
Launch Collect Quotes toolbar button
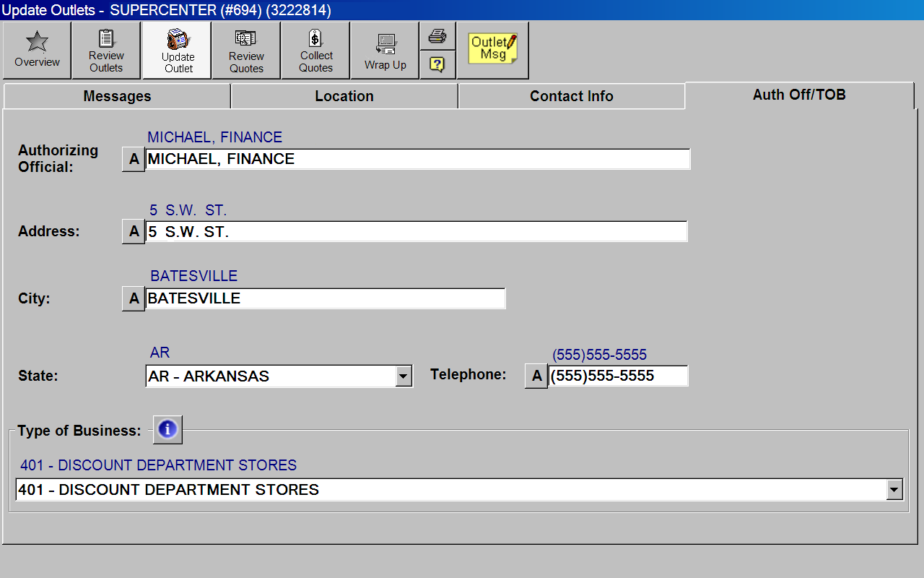315,50
